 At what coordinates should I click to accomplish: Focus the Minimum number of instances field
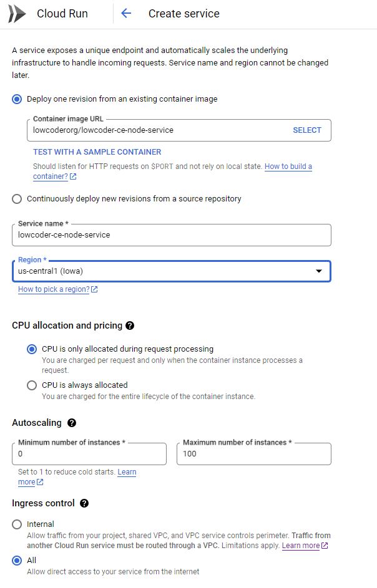(89, 454)
